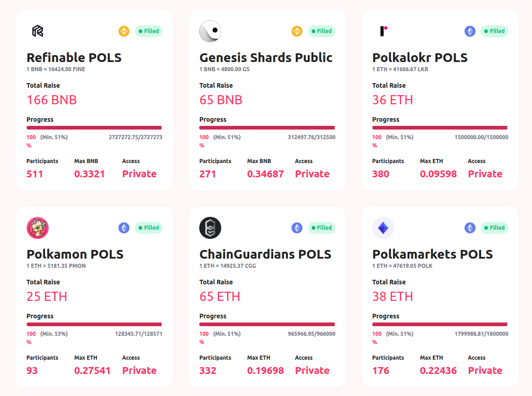Click the Filled badge on Polkamarkets card

[494, 228]
